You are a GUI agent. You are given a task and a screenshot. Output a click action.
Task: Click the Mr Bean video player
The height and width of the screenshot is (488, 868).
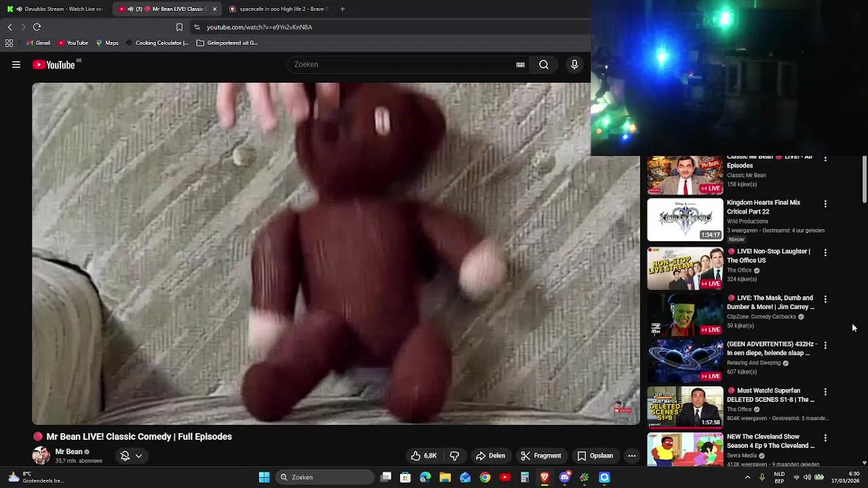coord(336,253)
